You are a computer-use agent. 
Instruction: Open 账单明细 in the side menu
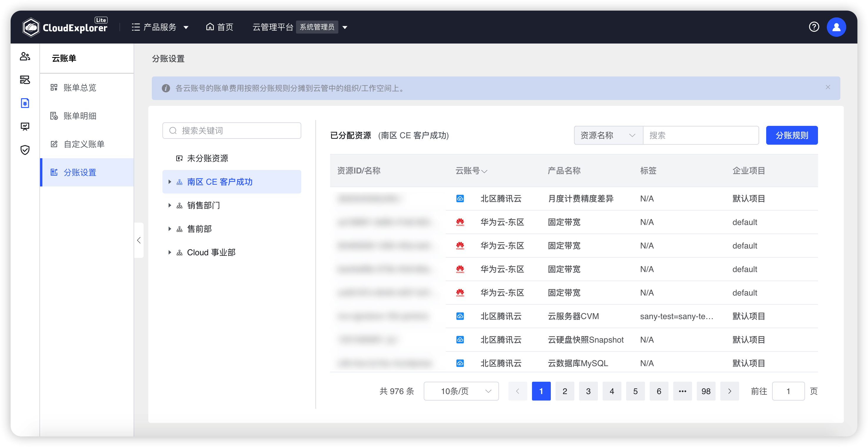(x=87, y=116)
